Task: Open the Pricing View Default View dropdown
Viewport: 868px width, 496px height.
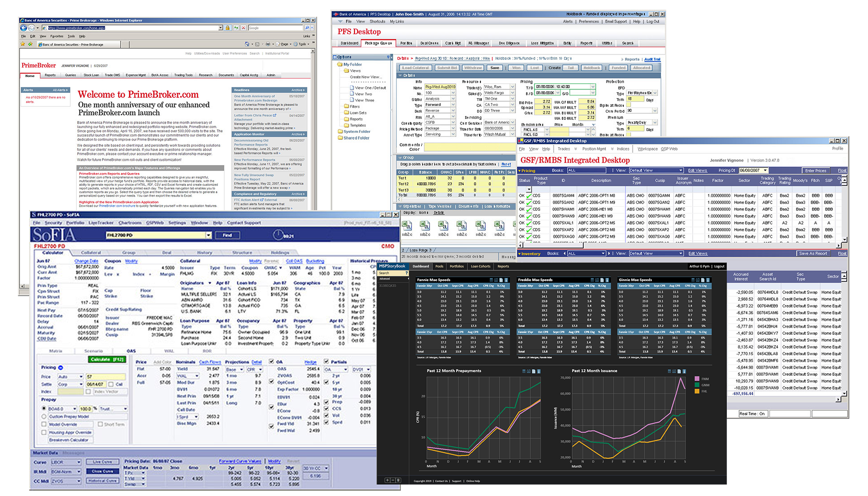Action: [x=681, y=171]
